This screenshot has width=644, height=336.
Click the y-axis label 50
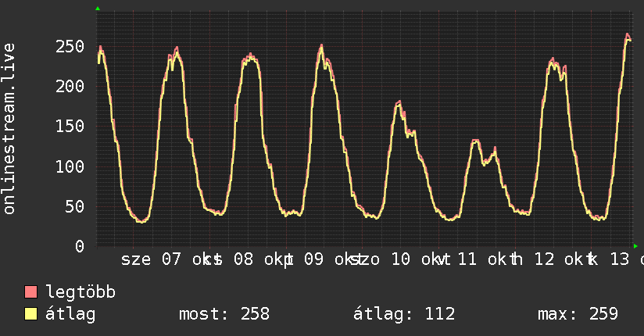[75, 206]
